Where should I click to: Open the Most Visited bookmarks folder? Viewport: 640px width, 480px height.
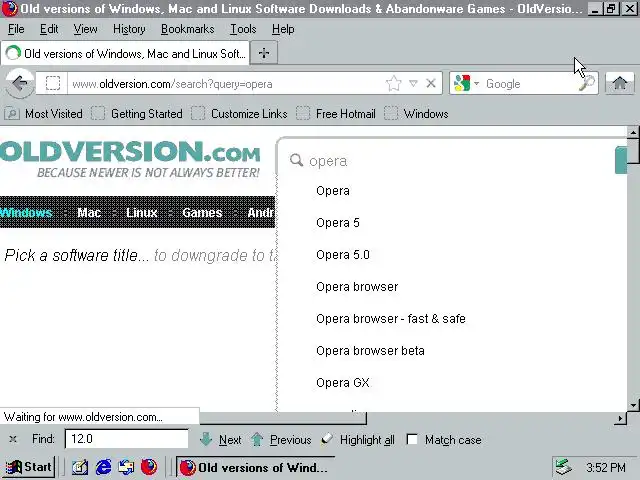(44, 113)
